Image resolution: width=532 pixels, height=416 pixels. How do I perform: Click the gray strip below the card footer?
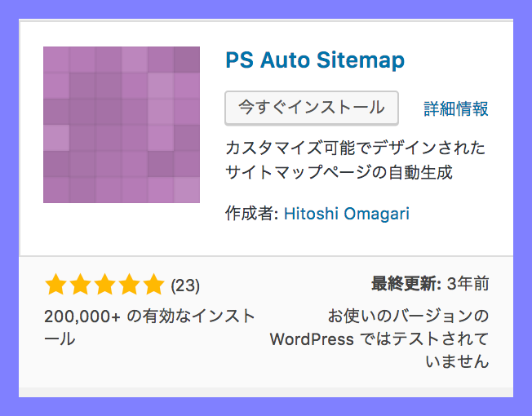(266, 392)
